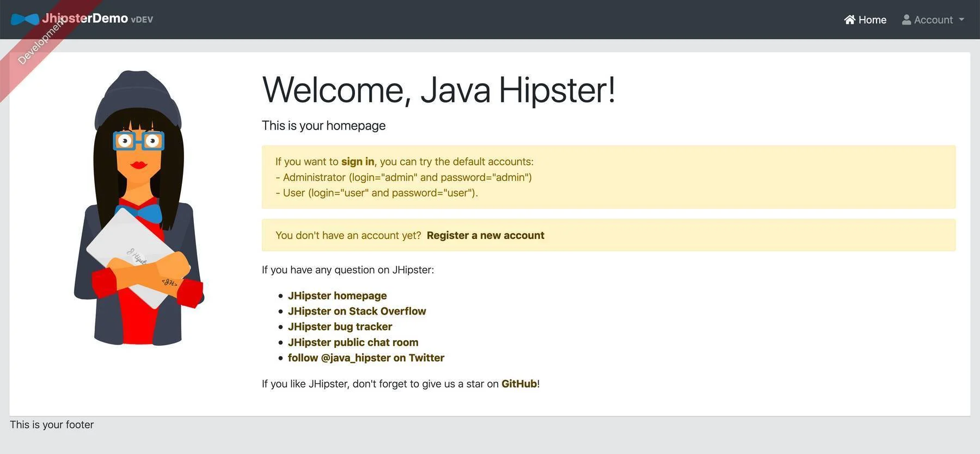
Task: Open JHipster on Stack Overflow link
Action: click(x=357, y=311)
